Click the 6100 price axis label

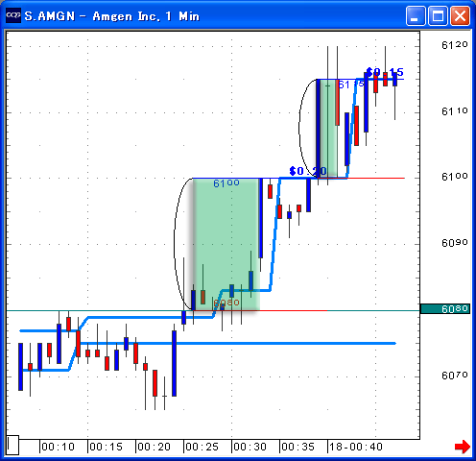click(455, 177)
